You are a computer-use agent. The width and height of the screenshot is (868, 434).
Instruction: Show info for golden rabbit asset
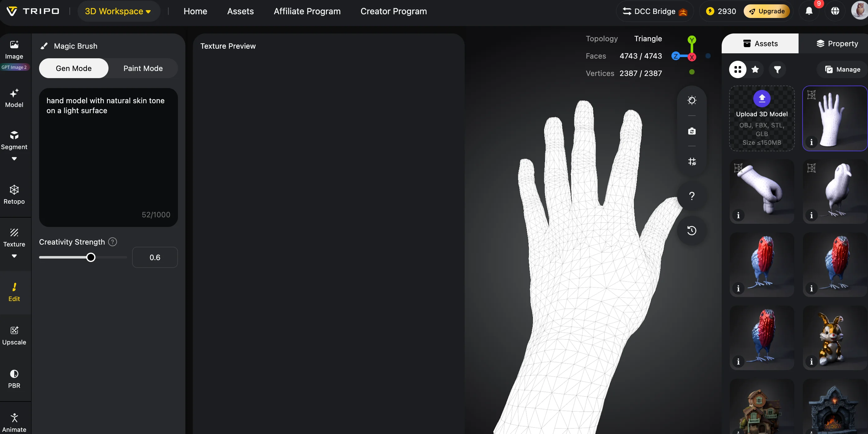click(x=811, y=361)
